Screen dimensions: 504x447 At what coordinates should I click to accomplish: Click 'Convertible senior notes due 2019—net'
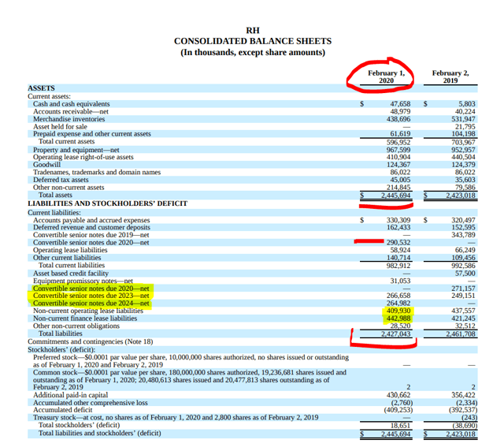[x=91, y=235]
